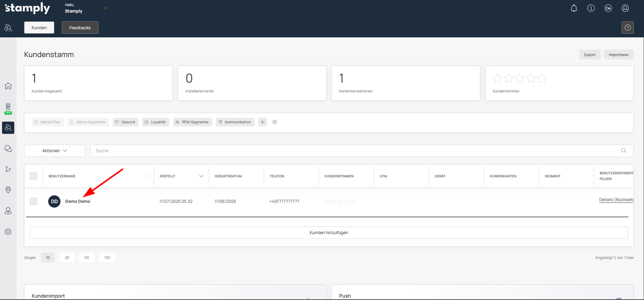Check the Demo Demo row checkbox
This screenshot has height=300, width=644.
tap(34, 201)
